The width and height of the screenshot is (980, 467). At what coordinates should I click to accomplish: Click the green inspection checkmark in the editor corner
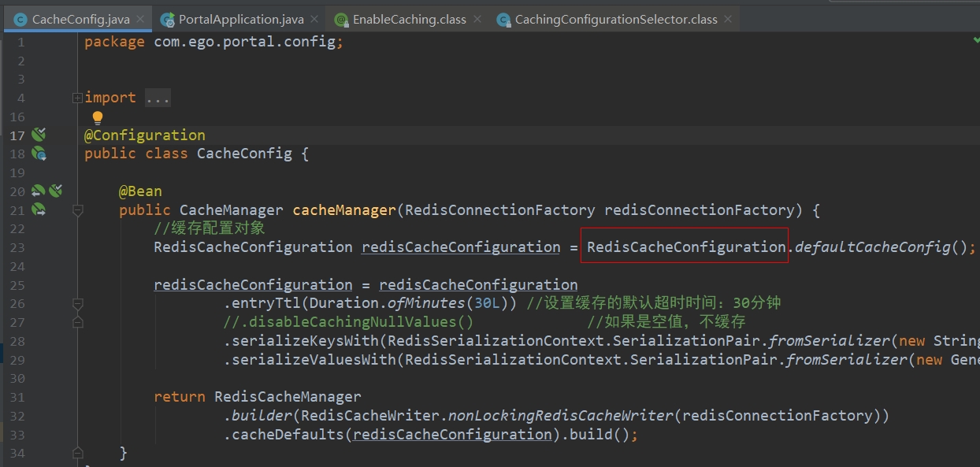976,41
